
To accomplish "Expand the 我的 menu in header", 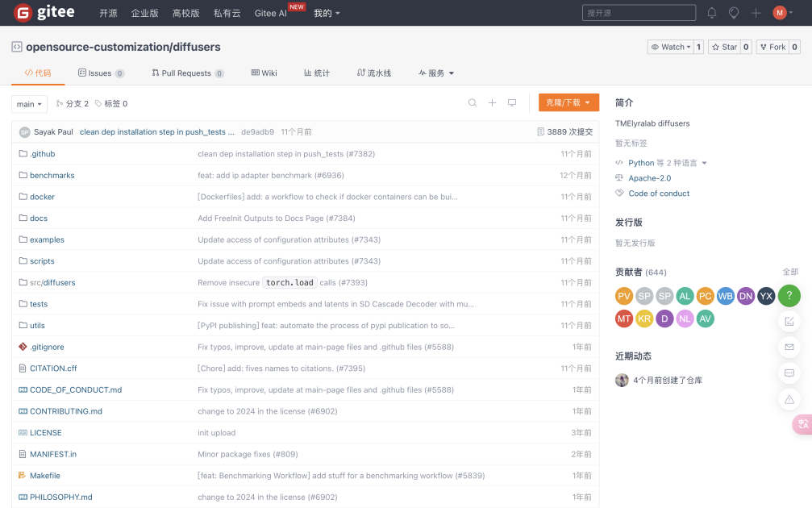I will click(x=327, y=13).
